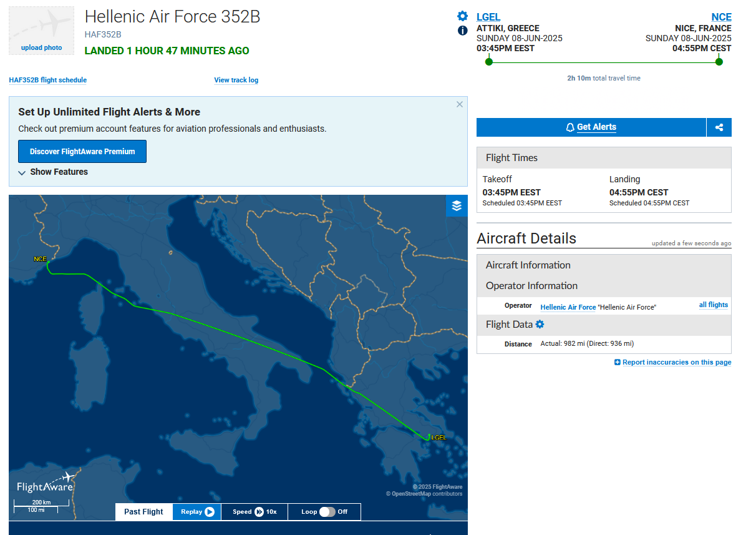The height and width of the screenshot is (535, 756).
Task: Click the Hellenic Air Force 352B title
Action: (x=172, y=17)
